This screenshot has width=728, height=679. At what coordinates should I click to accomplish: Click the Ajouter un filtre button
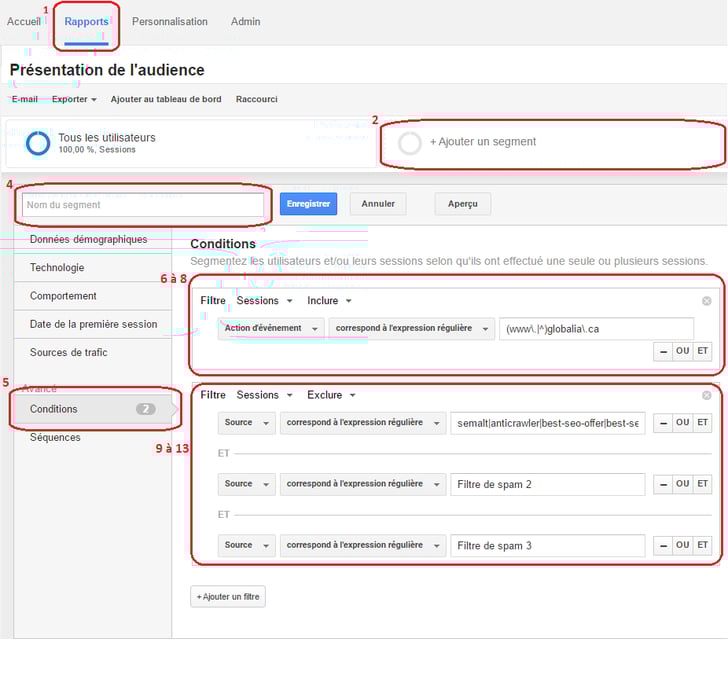(228, 597)
